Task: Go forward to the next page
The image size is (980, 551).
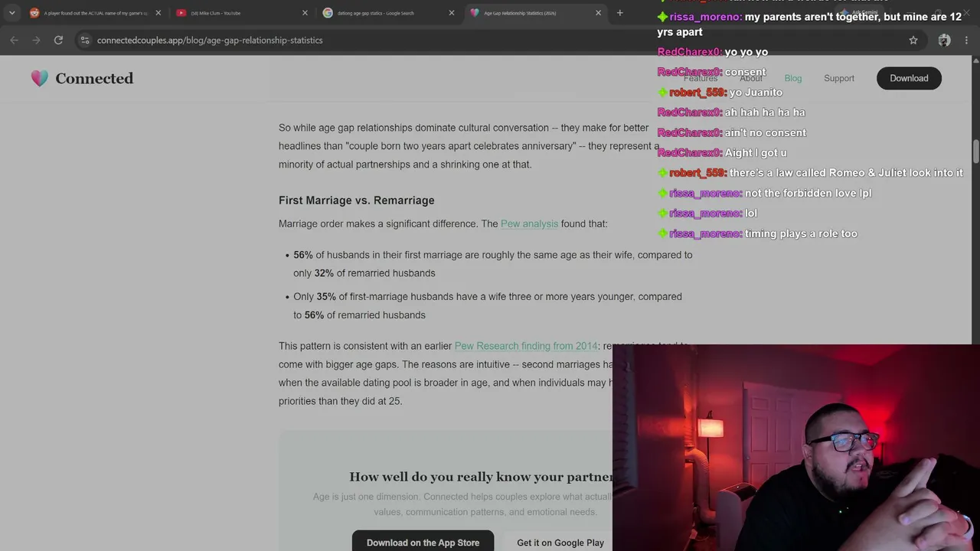Action: (x=36, y=40)
